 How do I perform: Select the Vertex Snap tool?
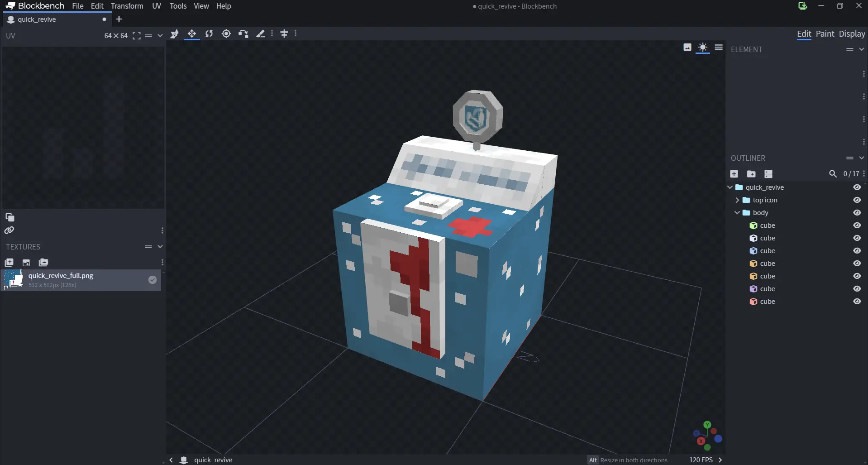(x=243, y=34)
